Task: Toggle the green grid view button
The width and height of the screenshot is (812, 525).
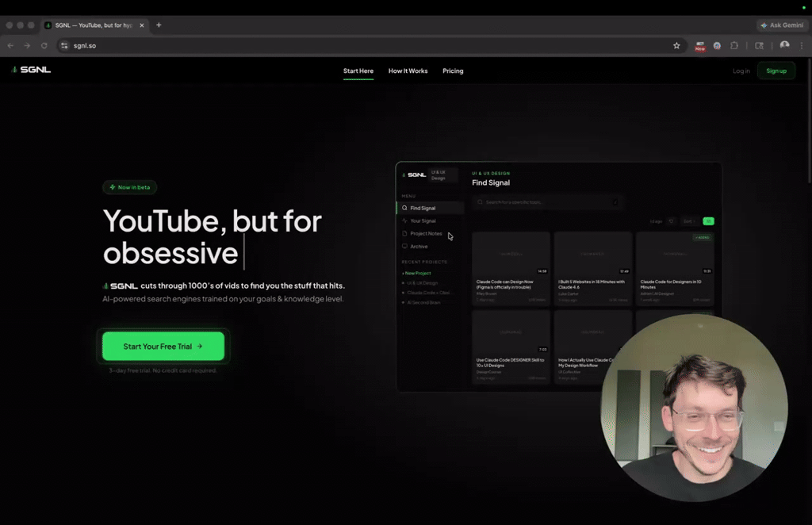Action: click(x=708, y=221)
